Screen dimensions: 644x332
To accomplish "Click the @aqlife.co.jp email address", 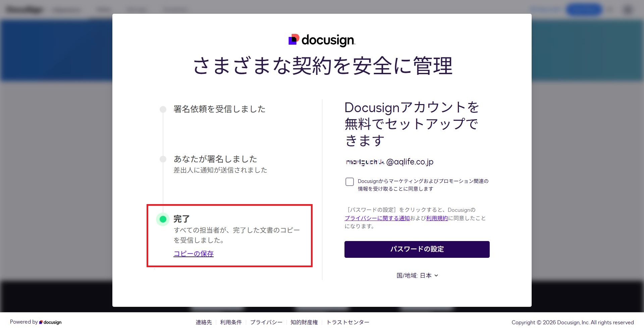I will click(389, 162).
